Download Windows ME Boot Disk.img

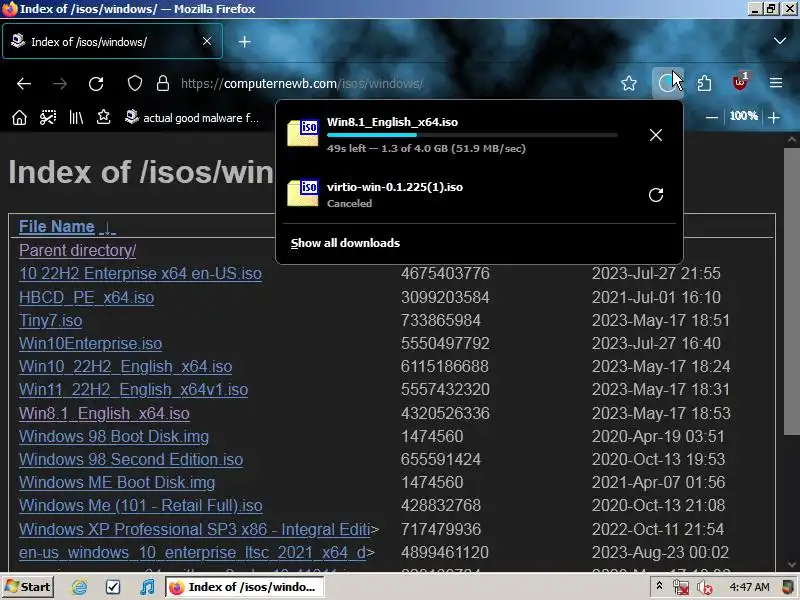(x=117, y=482)
